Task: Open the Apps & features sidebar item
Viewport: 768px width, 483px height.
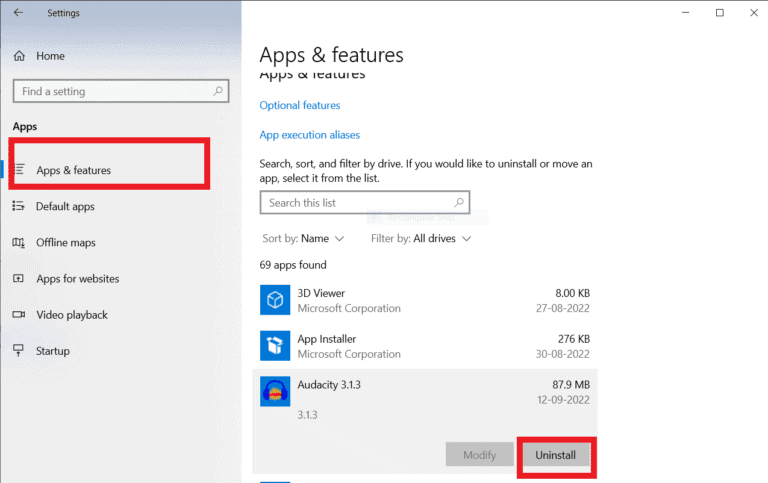Action: 73,170
